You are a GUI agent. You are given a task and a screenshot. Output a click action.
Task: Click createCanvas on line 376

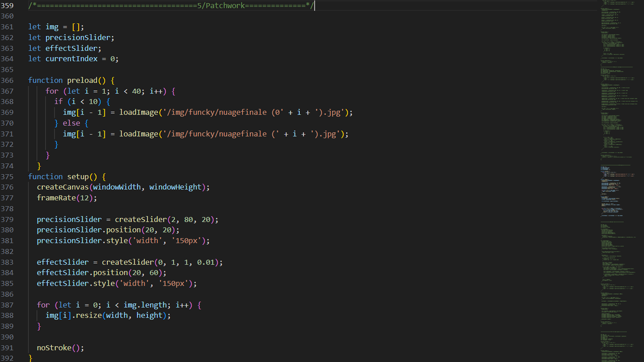(62, 187)
